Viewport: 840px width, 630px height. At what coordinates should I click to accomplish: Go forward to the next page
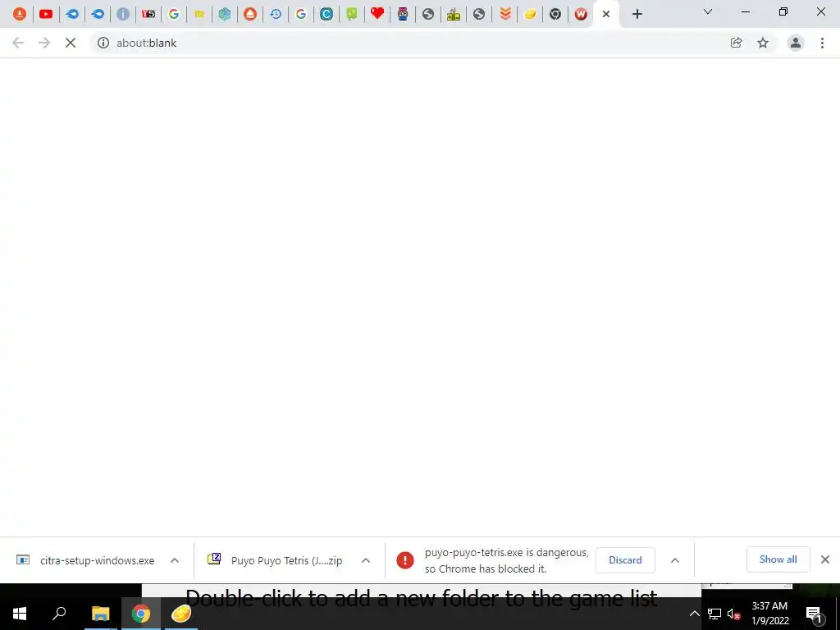coord(44,43)
